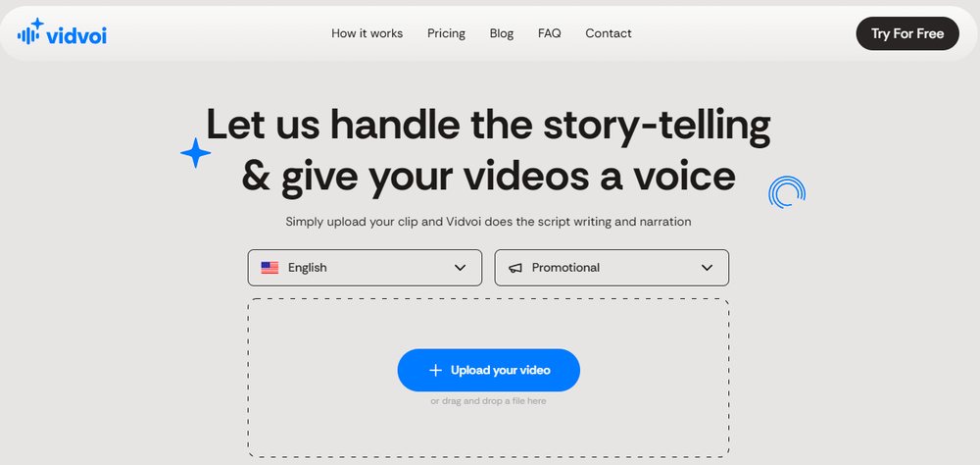The height and width of the screenshot is (465, 980).
Task: Click the headline about story-telling
Action: coord(488,150)
